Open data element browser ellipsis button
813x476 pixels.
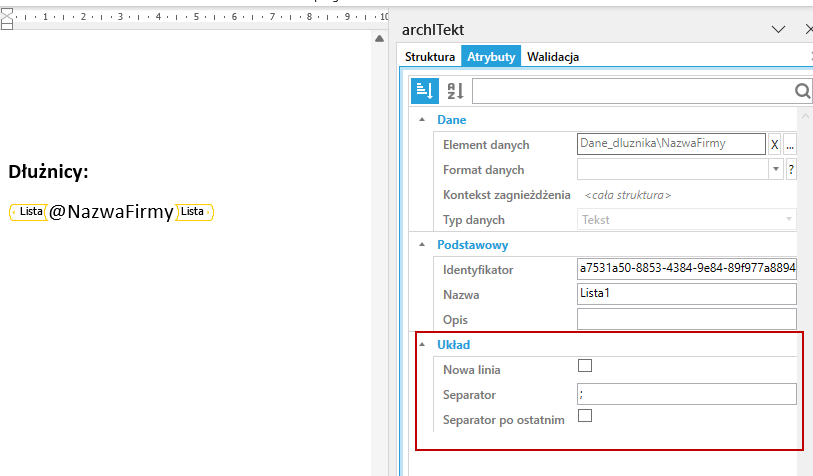[x=790, y=145]
